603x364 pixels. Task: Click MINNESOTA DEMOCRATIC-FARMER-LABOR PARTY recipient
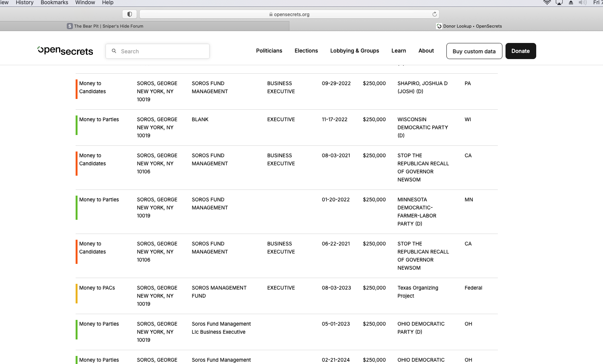tap(417, 212)
